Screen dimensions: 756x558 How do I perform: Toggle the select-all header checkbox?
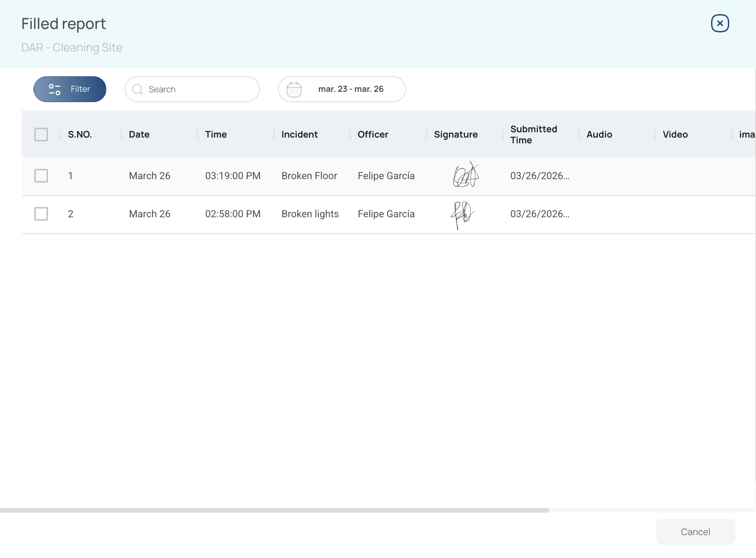point(41,135)
